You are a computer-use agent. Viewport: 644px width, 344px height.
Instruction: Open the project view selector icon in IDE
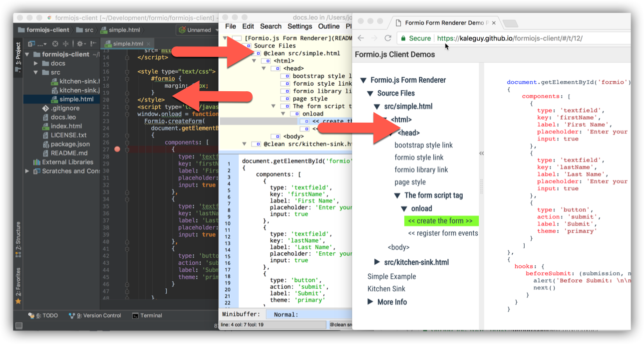pyautogui.click(x=37, y=44)
